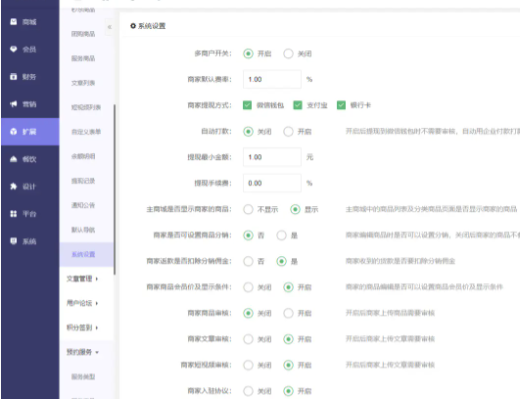This screenshot has height=399, width=520.
Task: Open the 营销 (Marketing) megaphone icon
Action: (13, 104)
